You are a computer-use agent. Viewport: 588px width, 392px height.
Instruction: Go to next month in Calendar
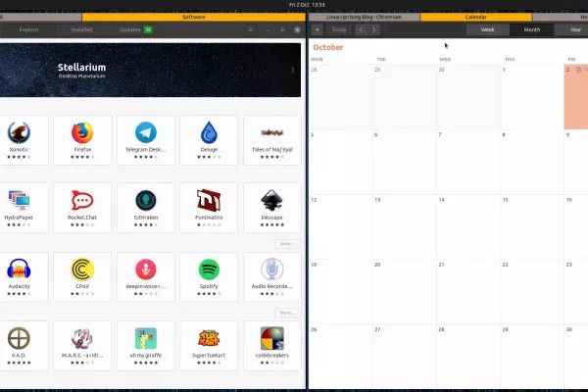click(374, 29)
